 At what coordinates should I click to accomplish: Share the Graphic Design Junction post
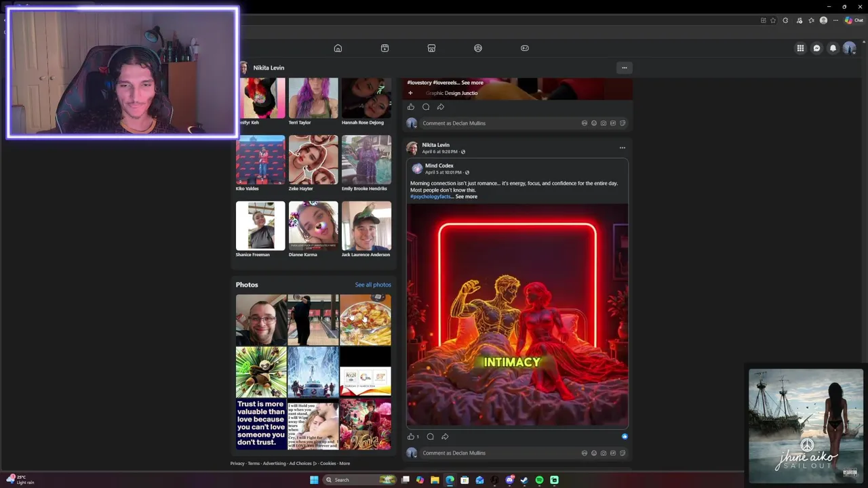click(441, 107)
